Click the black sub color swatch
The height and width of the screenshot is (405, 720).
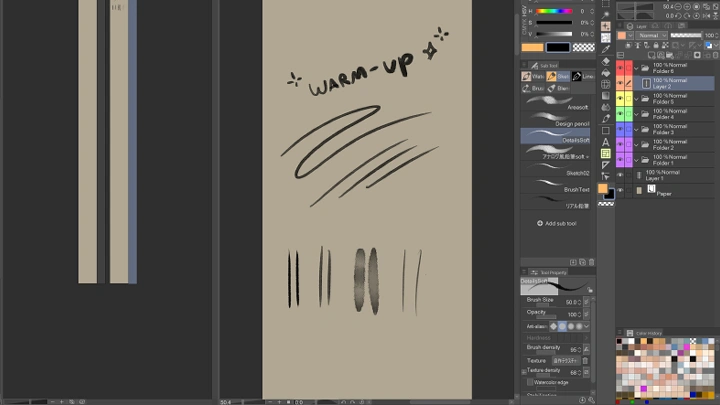pyautogui.click(x=557, y=47)
